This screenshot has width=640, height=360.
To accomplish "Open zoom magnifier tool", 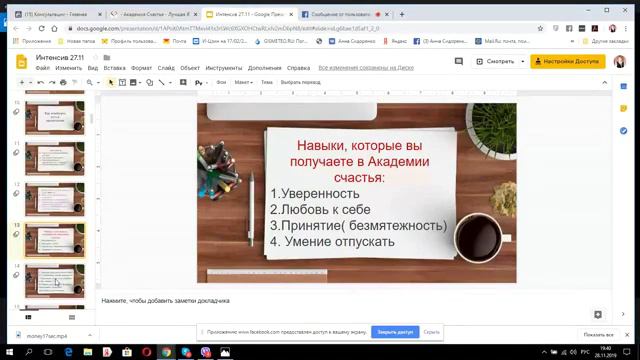I will point(89,82).
